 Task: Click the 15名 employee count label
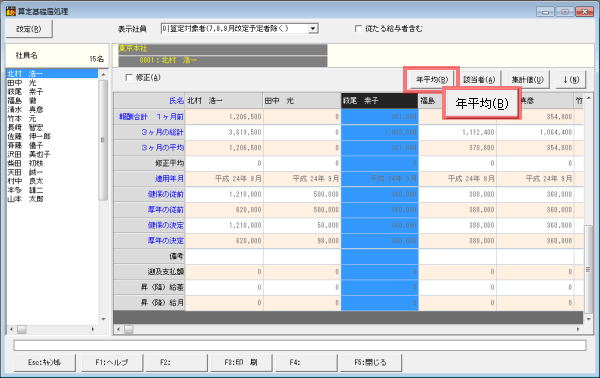[96, 59]
